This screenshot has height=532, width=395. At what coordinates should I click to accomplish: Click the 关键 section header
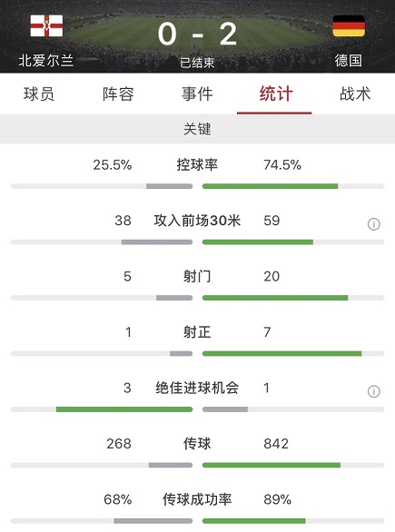pos(198,129)
